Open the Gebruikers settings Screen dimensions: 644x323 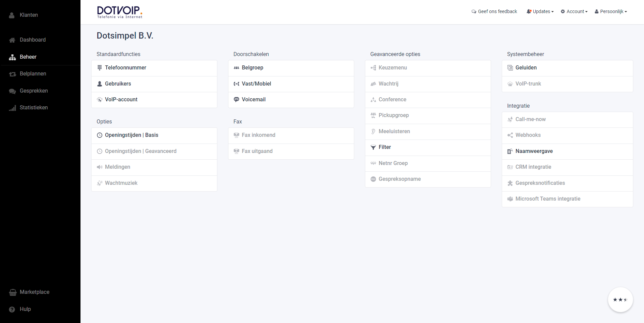[118, 84]
